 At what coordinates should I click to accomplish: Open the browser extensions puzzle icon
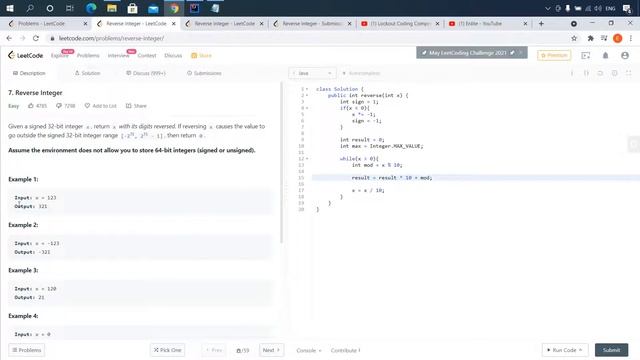coord(591,38)
